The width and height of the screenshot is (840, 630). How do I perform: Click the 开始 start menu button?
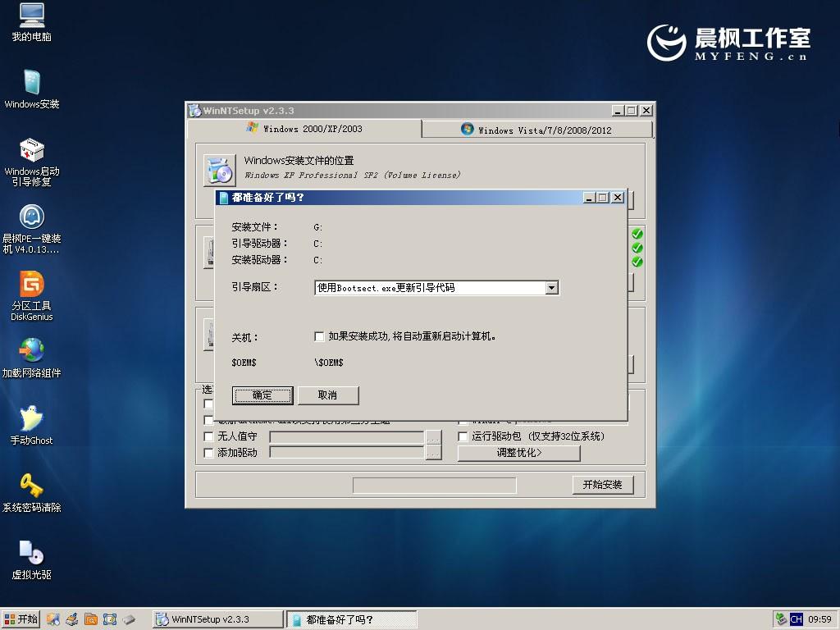(21, 619)
